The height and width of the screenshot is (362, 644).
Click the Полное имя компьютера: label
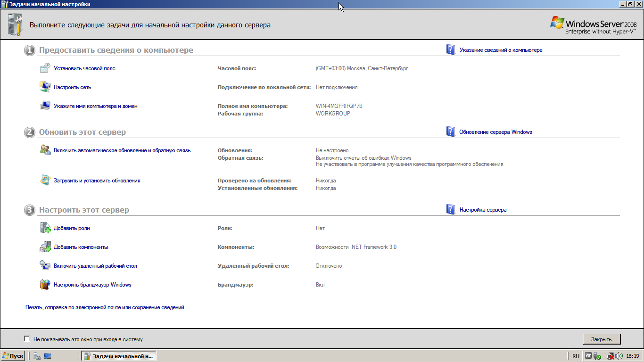(x=253, y=106)
